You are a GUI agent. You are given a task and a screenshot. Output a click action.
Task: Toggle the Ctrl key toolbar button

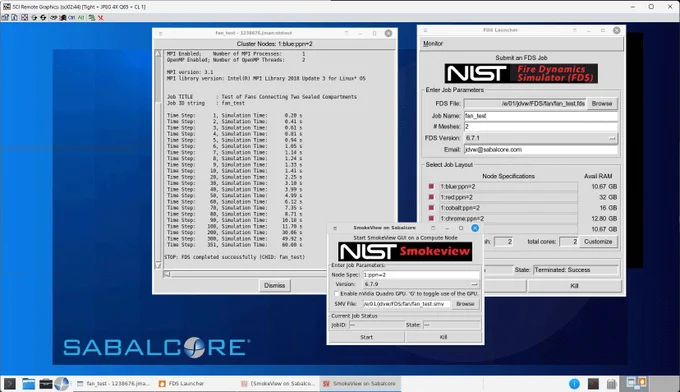point(72,18)
